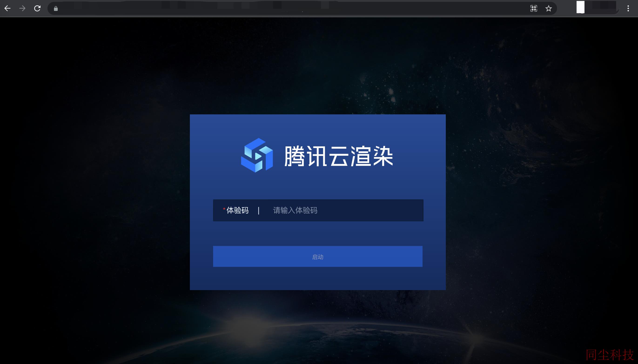This screenshot has width=638, height=364.
Task: Click the QR code icon in address bar
Action: (x=534, y=9)
